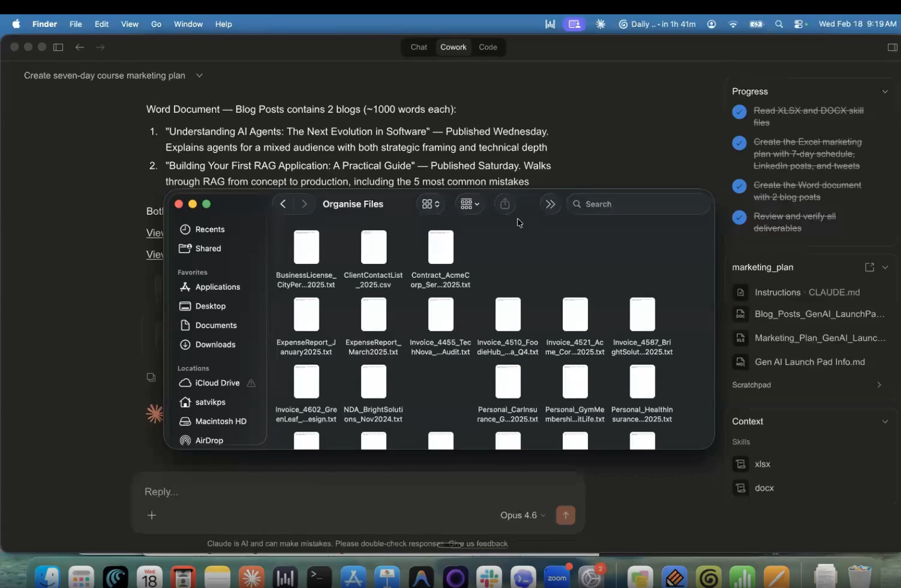
Task: Collapse the Progress panel
Action: 884,92
